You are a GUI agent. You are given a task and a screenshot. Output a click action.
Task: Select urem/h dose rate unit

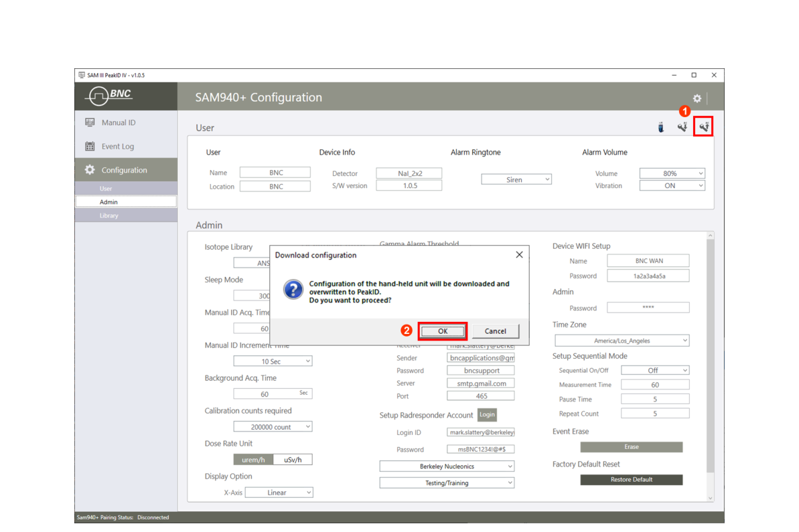(253, 460)
